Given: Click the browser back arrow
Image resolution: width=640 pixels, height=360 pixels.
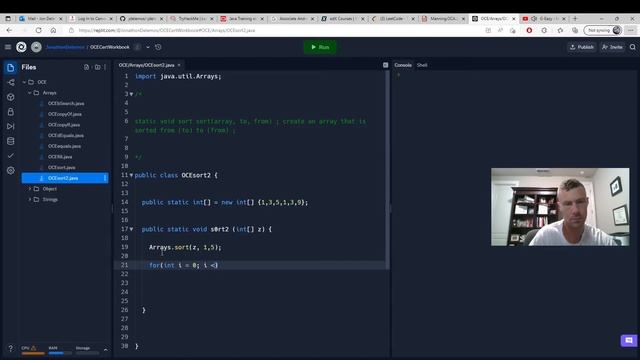Looking at the screenshot, I should pos(9,30).
